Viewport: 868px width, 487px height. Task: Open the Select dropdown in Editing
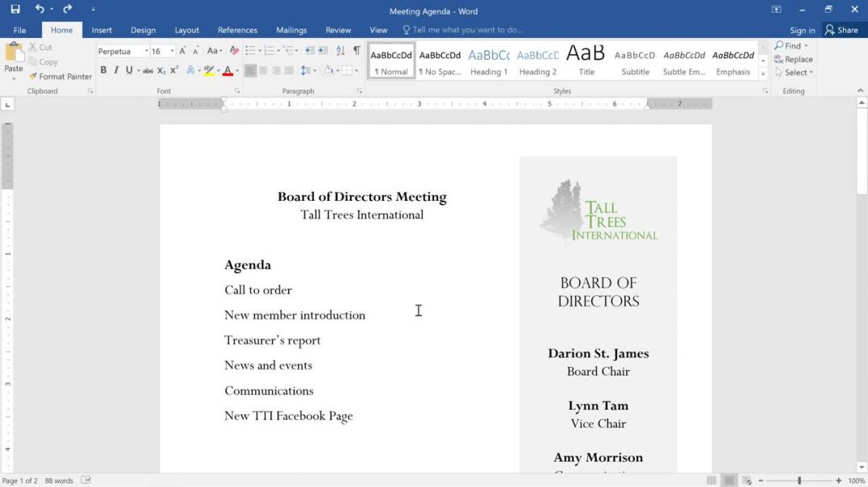point(795,73)
